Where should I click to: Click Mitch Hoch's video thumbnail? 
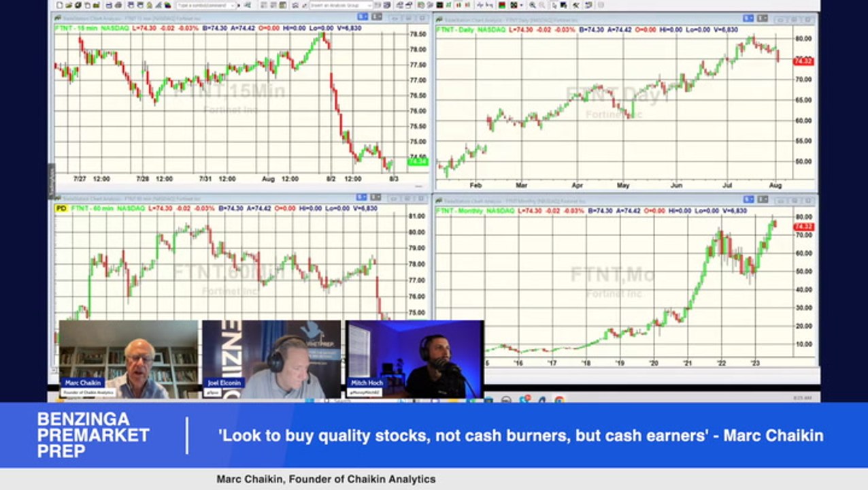pyautogui.click(x=415, y=359)
